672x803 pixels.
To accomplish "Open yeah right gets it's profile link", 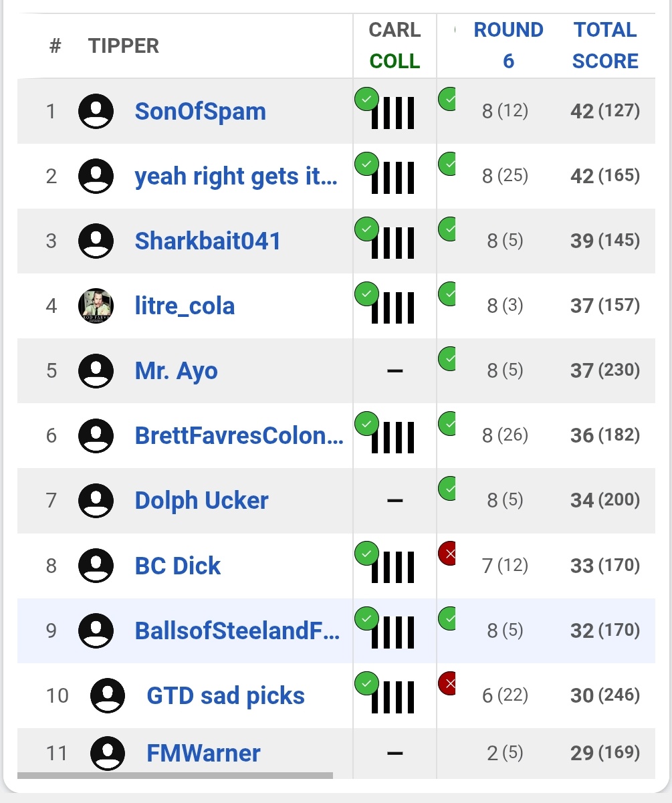I will coord(235,177).
